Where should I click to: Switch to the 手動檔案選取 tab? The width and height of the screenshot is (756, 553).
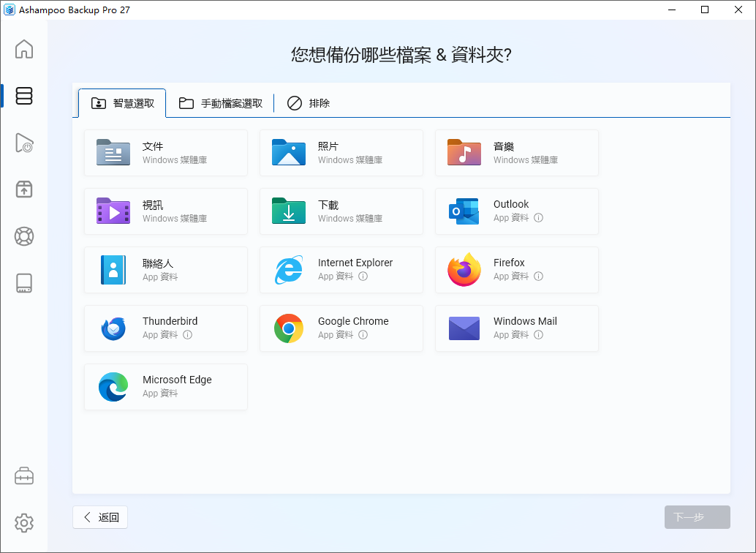pyautogui.click(x=220, y=103)
